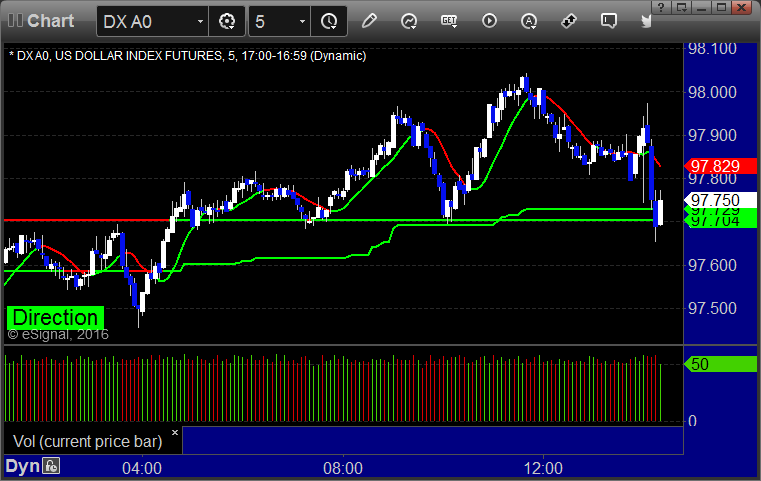This screenshot has height=481, width=761.
Task: Click the help question mark button
Action: (x=661, y=7)
